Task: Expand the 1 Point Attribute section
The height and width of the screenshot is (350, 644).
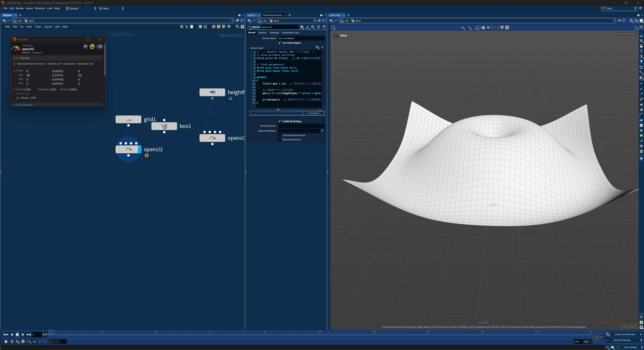Action: (14, 105)
